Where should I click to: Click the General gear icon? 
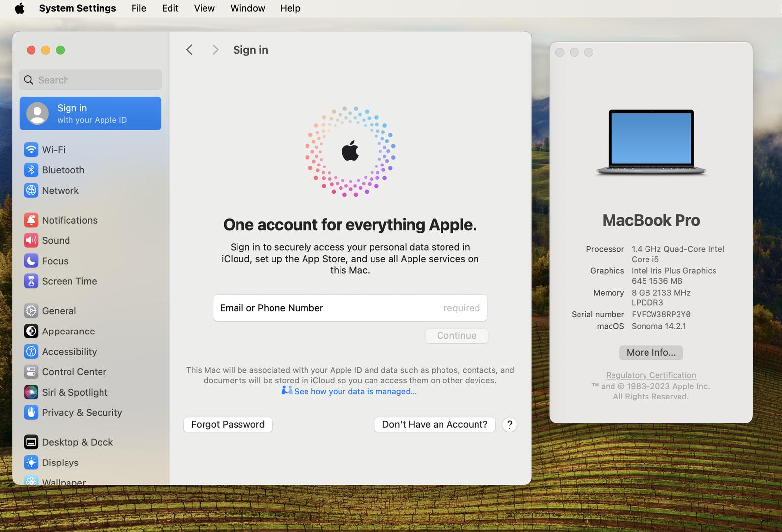tap(31, 311)
